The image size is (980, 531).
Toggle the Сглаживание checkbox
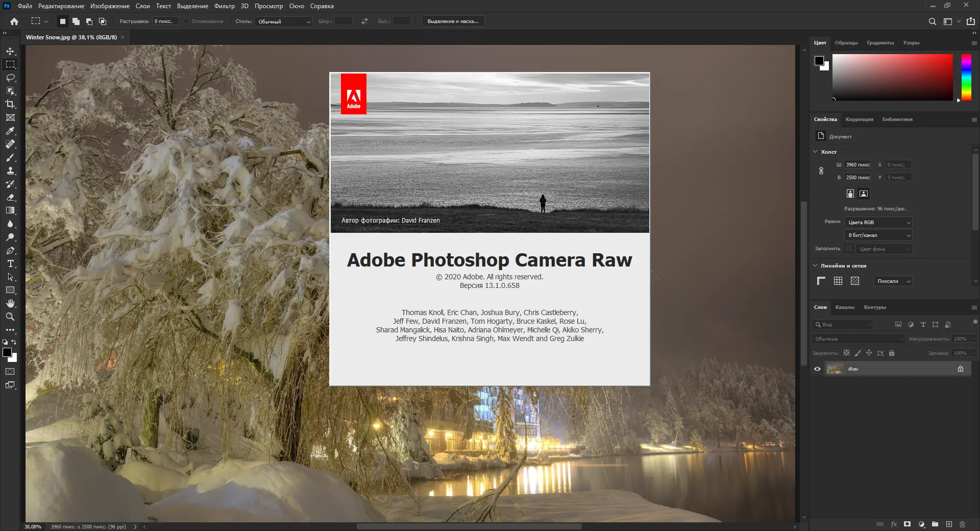click(x=187, y=21)
